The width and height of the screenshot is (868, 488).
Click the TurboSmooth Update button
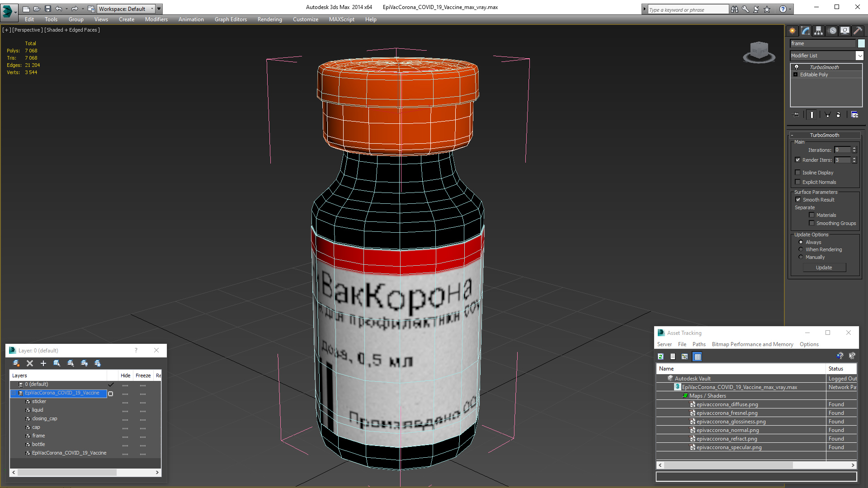click(x=824, y=267)
